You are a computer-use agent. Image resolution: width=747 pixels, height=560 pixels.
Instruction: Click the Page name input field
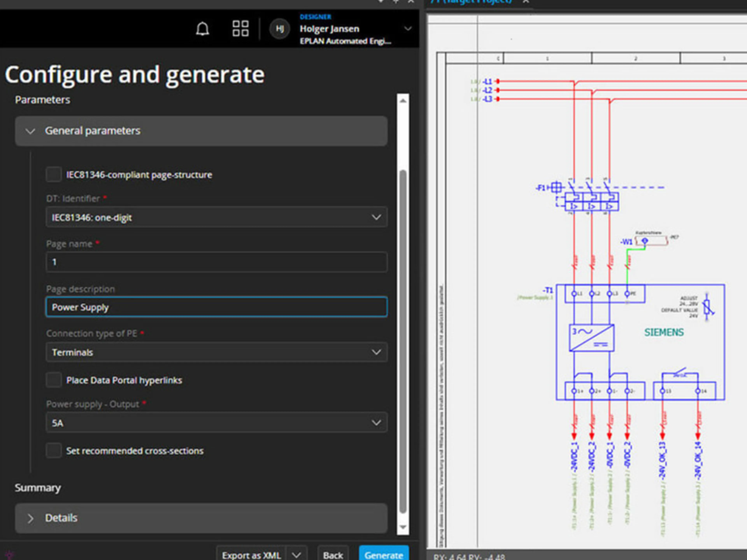217,262
